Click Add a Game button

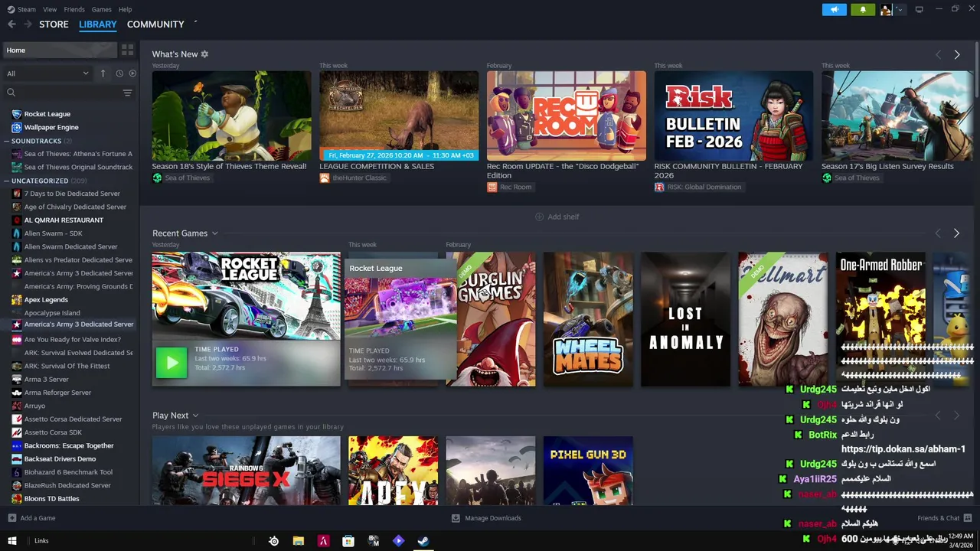click(31, 518)
